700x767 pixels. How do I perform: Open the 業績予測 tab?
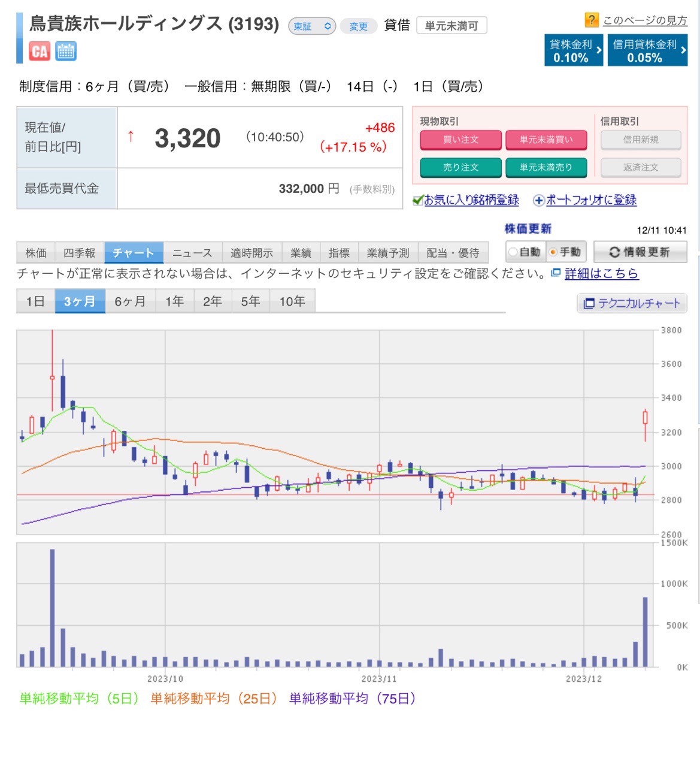point(388,253)
